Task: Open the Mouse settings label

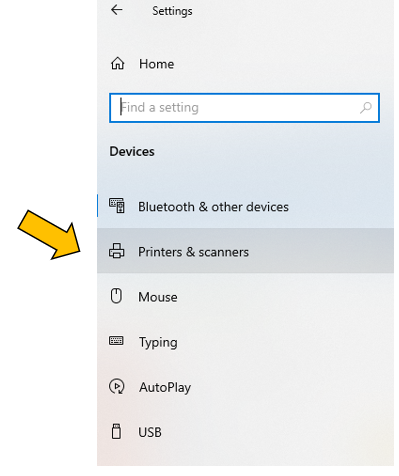Action: point(158,297)
